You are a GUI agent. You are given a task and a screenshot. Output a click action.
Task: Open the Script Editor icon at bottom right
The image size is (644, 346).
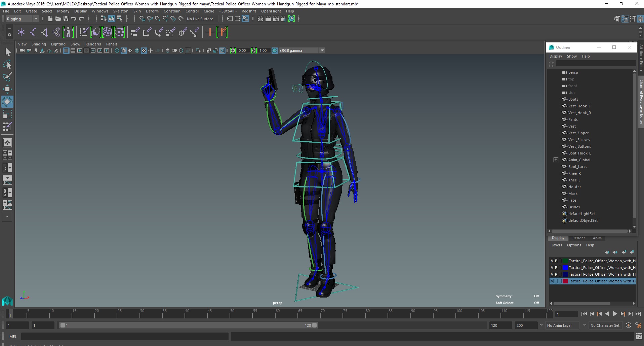pos(639,336)
